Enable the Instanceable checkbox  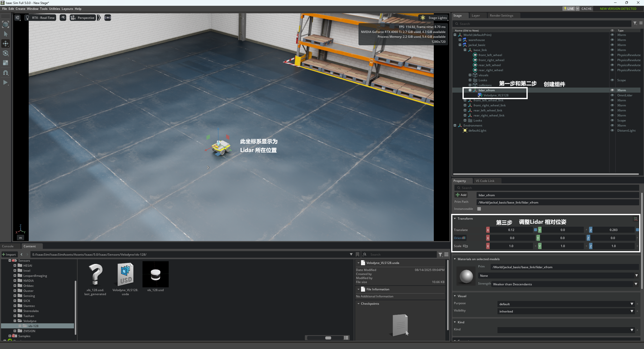tap(479, 209)
